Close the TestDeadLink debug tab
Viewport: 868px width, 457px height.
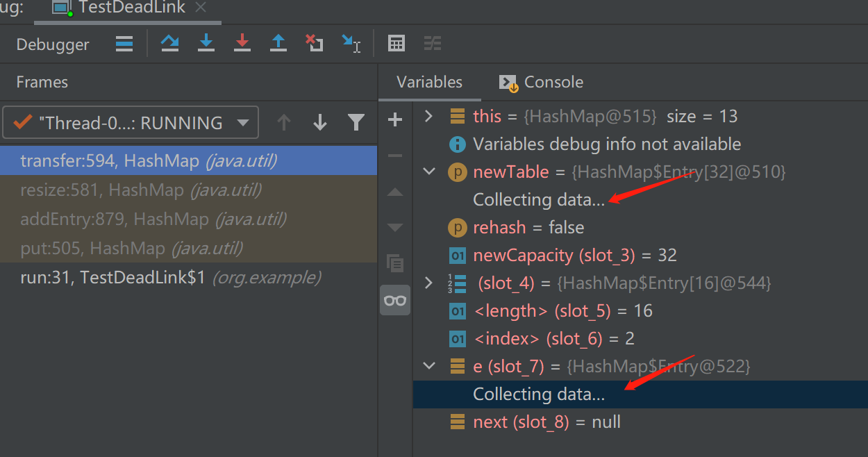pyautogui.click(x=201, y=8)
